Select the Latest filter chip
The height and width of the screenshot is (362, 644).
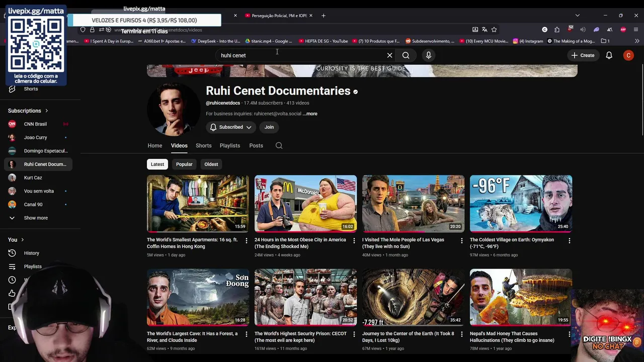pyautogui.click(x=157, y=164)
